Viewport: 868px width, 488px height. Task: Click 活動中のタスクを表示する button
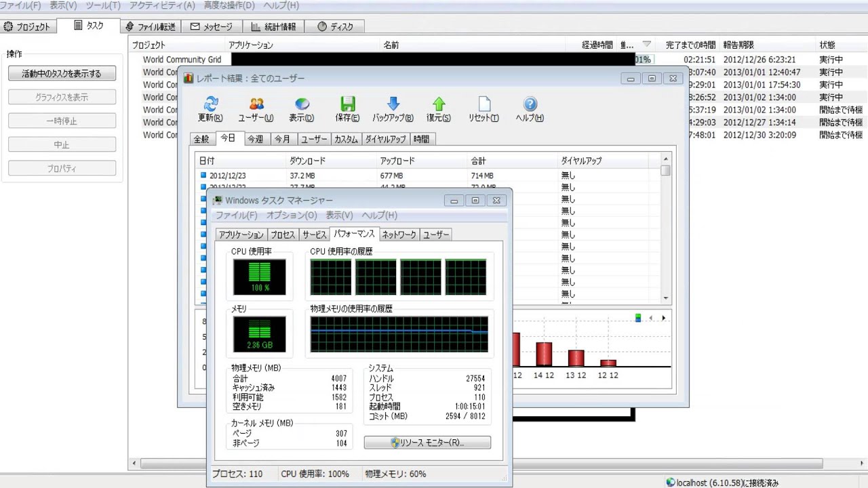tap(62, 73)
